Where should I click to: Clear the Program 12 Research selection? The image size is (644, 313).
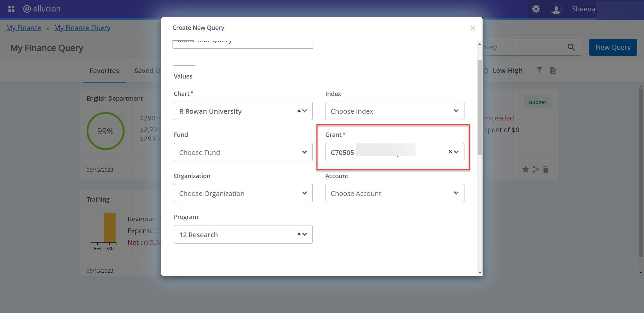(x=299, y=234)
